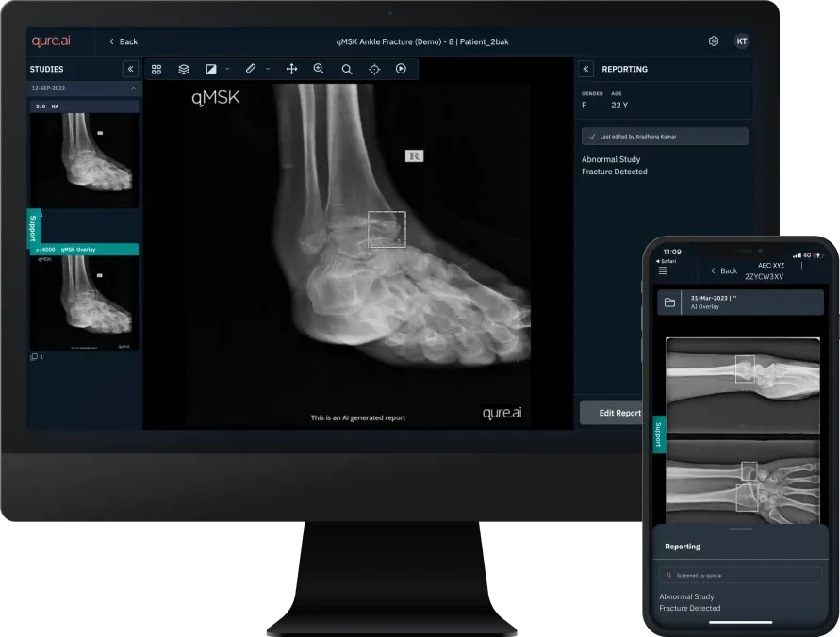Tap the folder icon on the phone
This screenshot has width=840, height=637.
669,302
